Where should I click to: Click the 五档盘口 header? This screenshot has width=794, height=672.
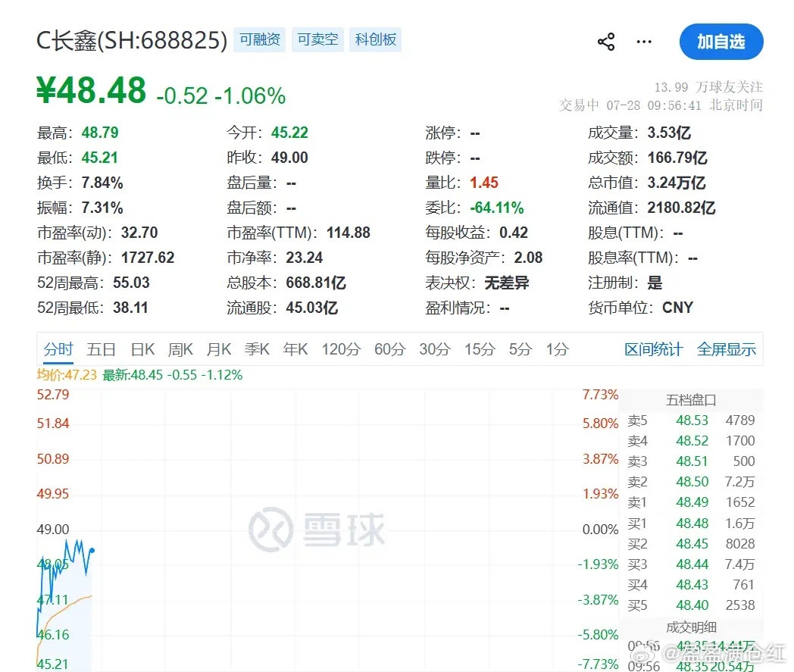[x=691, y=400]
